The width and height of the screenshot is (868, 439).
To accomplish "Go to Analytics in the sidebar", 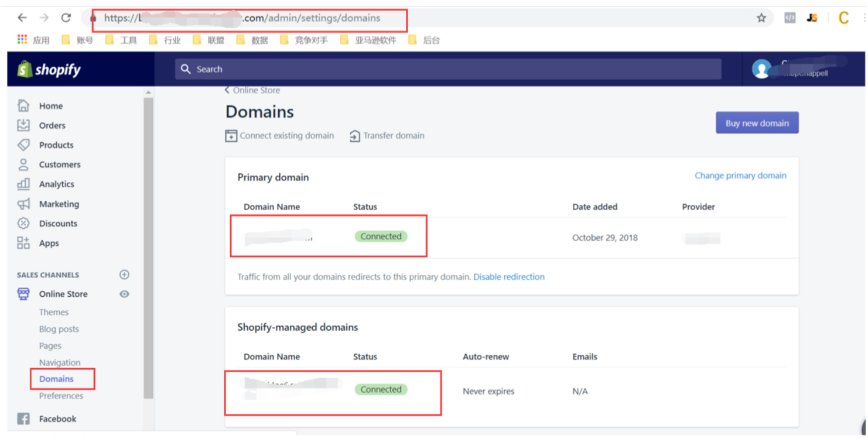I will click(x=56, y=184).
